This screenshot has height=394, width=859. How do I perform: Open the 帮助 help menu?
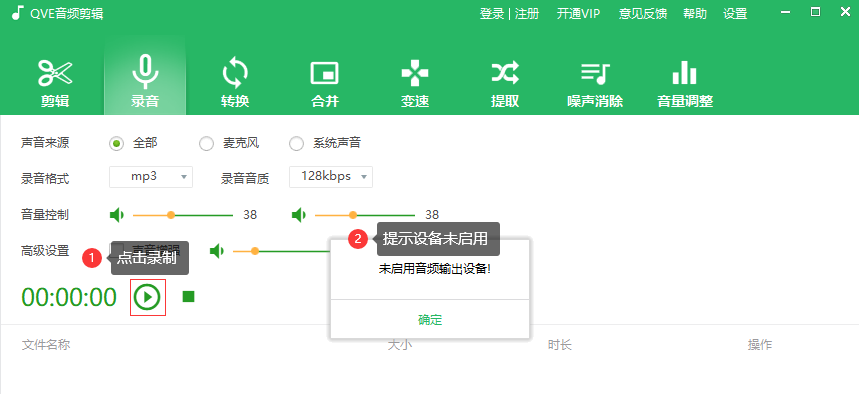point(695,14)
